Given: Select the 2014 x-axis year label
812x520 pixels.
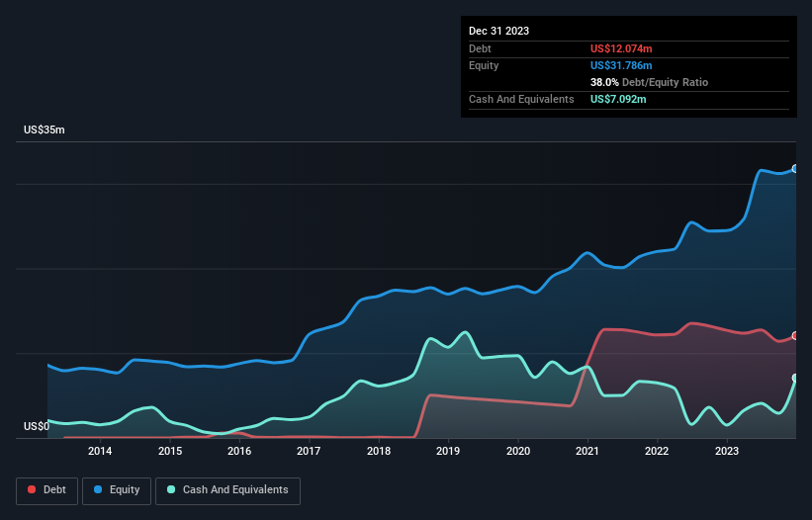Looking at the screenshot, I should point(100,452).
